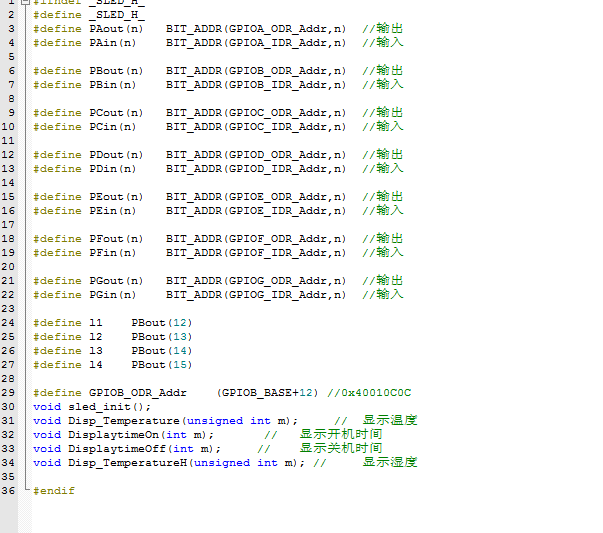
Task: Click 'BIT_ADDR(GPIOD_ODR_Addr,n)' on line 12
Action: [256, 155]
